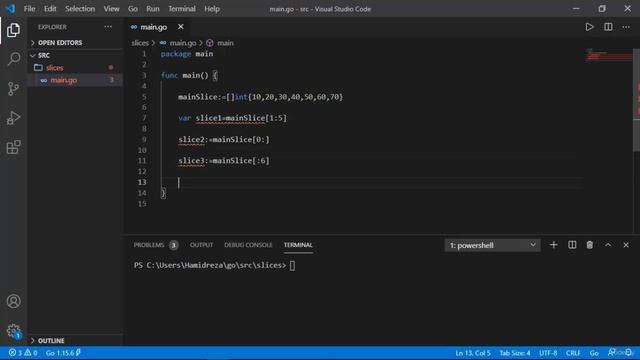Click Ln 13, Col 5 cursor position
The width and height of the screenshot is (640, 360).
[x=473, y=353]
